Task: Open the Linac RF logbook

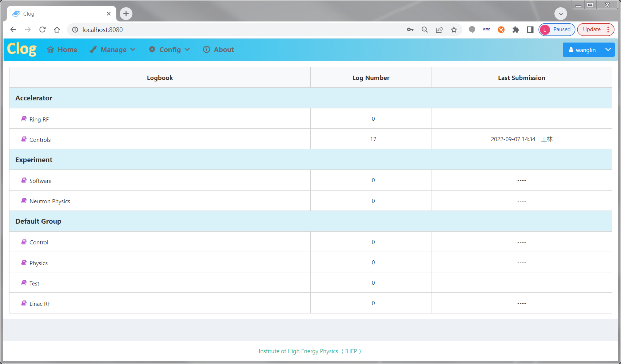Action: point(40,304)
